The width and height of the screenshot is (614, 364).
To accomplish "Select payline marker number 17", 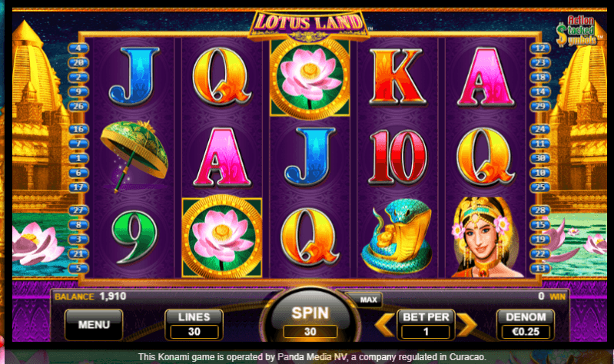I will click(78, 187).
